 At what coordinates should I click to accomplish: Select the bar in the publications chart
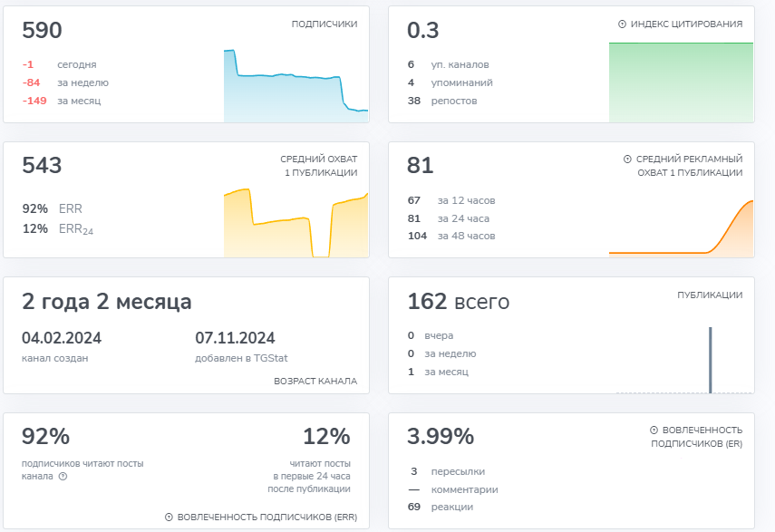click(710, 360)
